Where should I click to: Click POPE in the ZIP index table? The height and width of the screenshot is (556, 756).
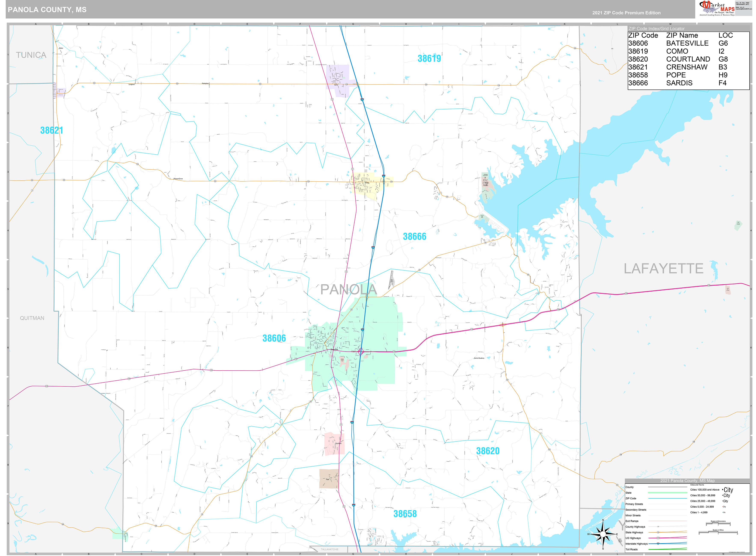pos(676,75)
